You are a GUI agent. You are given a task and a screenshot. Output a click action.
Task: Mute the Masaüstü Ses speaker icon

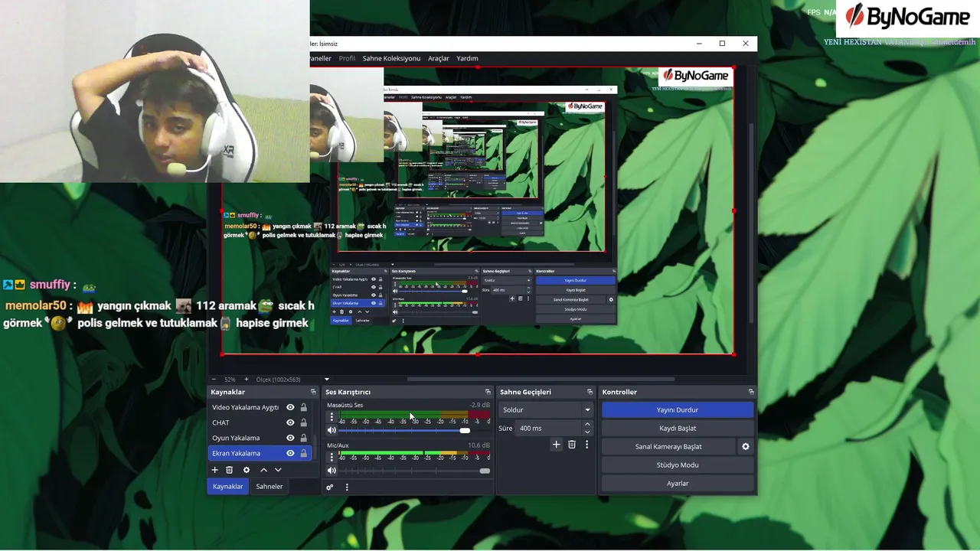pyautogui.click(x=332, y=431)
